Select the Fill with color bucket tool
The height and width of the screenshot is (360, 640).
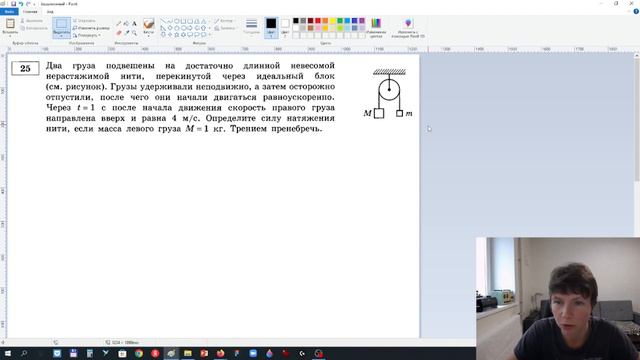point(126,24)
